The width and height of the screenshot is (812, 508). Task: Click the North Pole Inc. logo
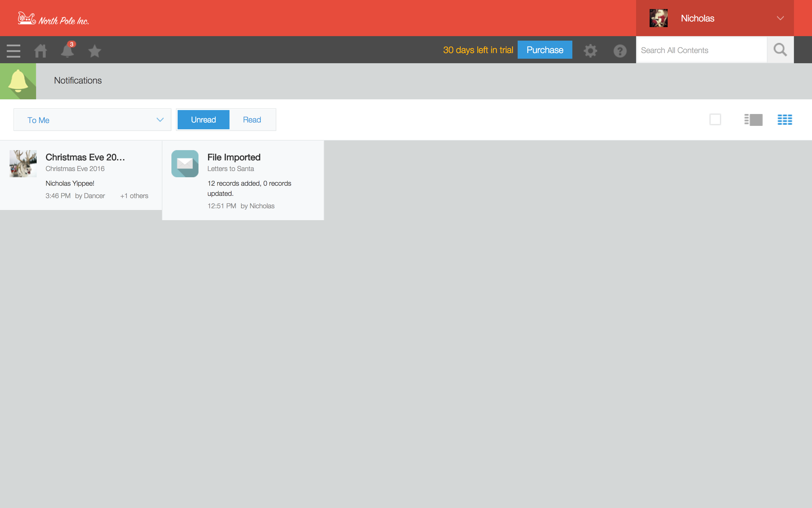coord(53,18)
